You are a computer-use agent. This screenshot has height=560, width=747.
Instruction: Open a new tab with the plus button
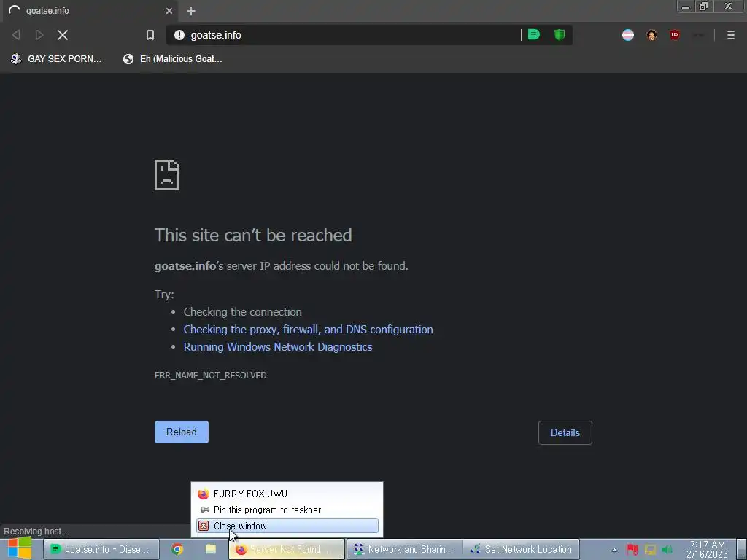point(191,11)
